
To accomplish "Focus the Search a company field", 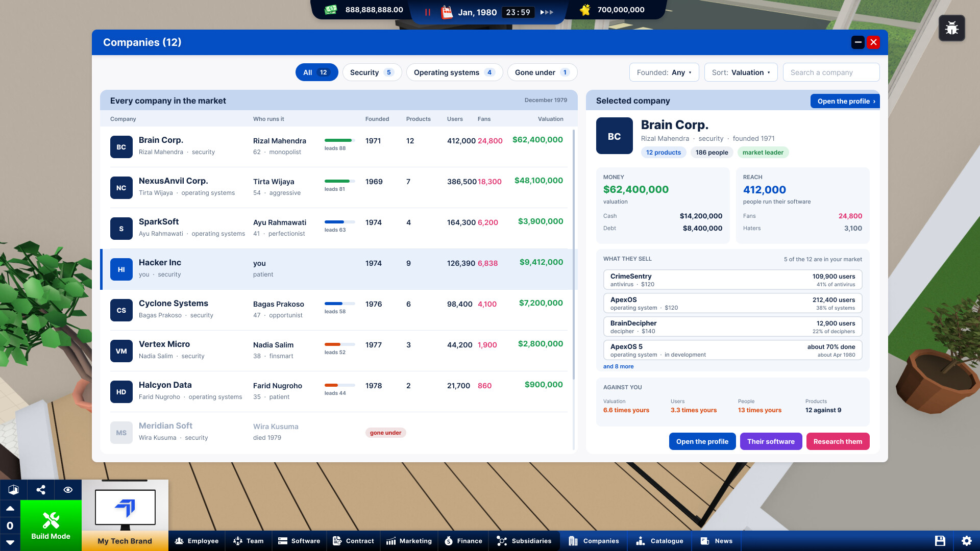I will pyautogui.click(x=831, y=72).
